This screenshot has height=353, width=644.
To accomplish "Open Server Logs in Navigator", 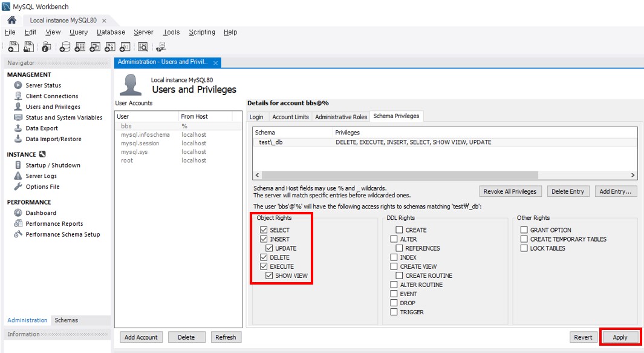I will pyautogui.click(x=41, y=176).
